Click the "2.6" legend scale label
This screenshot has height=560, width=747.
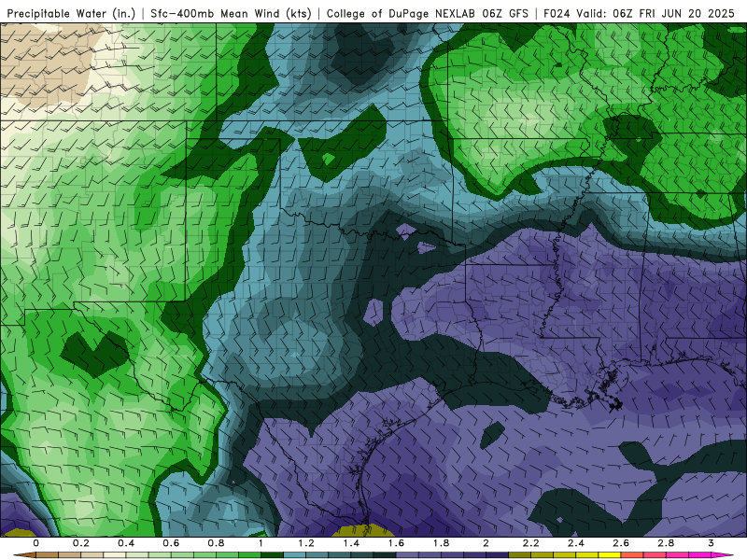coord(621,543)
